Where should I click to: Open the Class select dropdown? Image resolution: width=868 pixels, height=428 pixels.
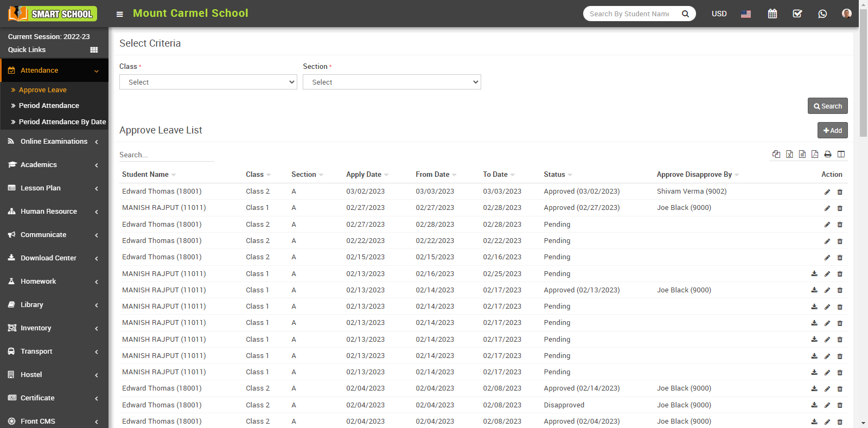pyautogui.click(x=208, y=82)
